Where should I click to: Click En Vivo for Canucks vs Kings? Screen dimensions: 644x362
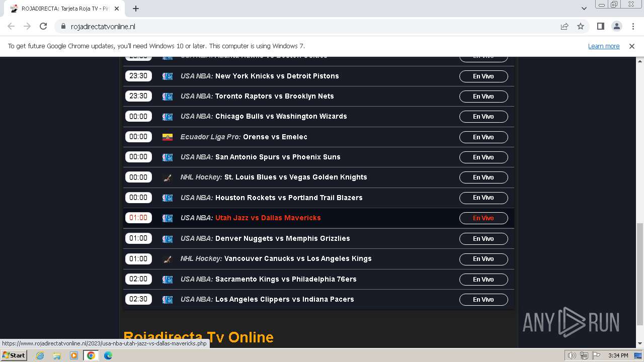pyautogui.click(x=484, y=259)
